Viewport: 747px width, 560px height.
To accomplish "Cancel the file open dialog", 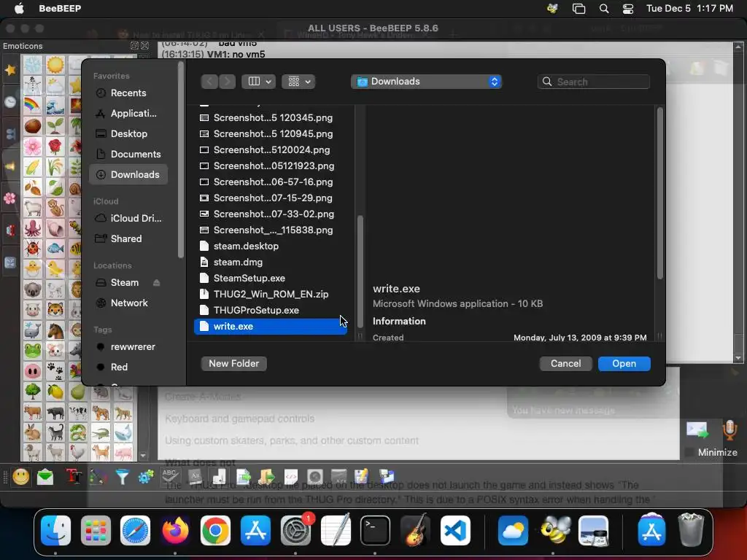I will point(565,363).
